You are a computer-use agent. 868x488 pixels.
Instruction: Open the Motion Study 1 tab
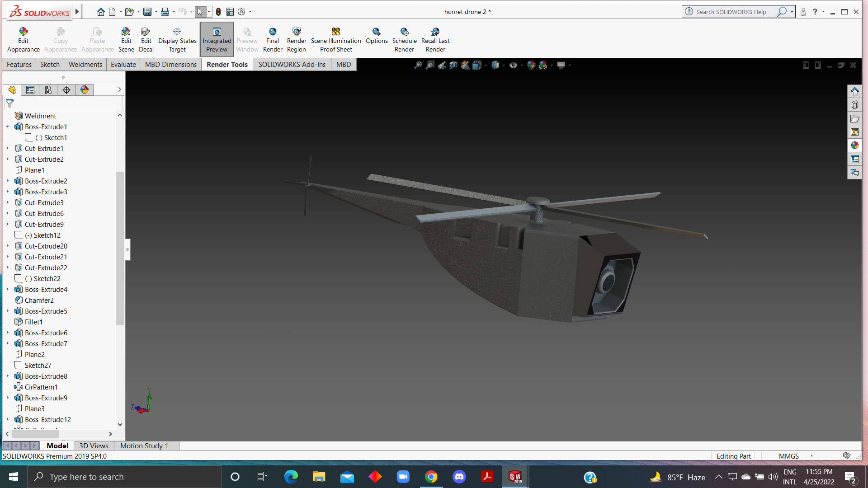coord(144,446)
